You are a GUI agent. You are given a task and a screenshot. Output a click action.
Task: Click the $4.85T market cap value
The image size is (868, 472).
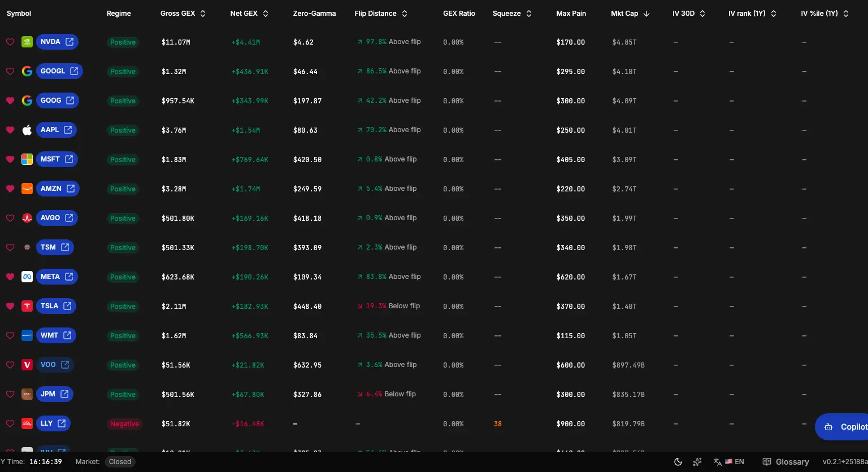tap(624, 42)
